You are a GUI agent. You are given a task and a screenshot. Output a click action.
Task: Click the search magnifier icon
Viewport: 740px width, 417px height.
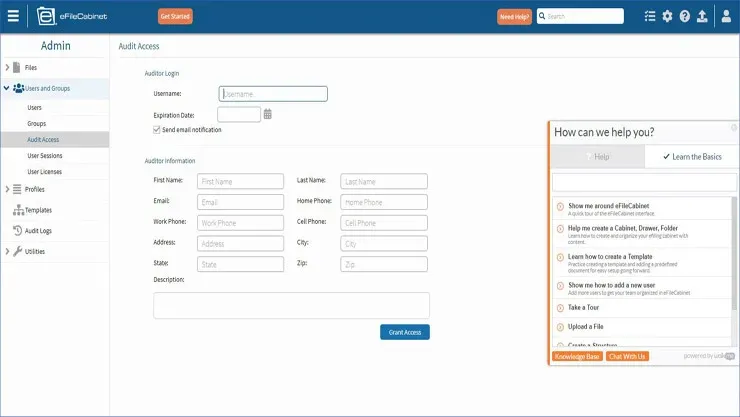point(542,16)
